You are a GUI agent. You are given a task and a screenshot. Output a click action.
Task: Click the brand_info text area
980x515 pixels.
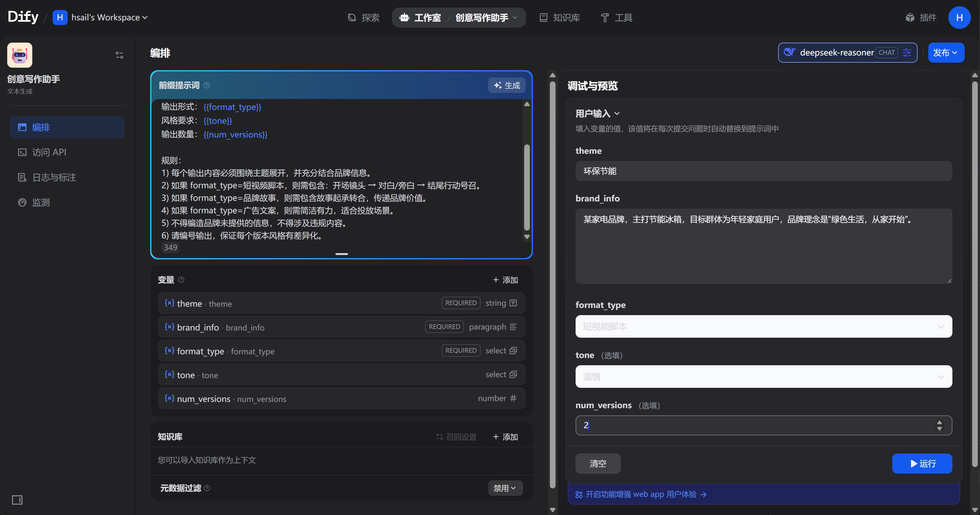point(764,246)
